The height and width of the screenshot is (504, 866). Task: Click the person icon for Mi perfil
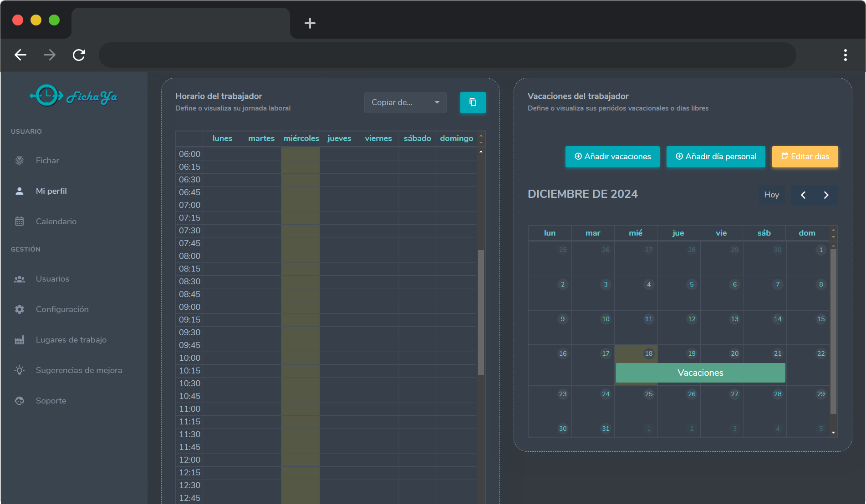(20, 191)
